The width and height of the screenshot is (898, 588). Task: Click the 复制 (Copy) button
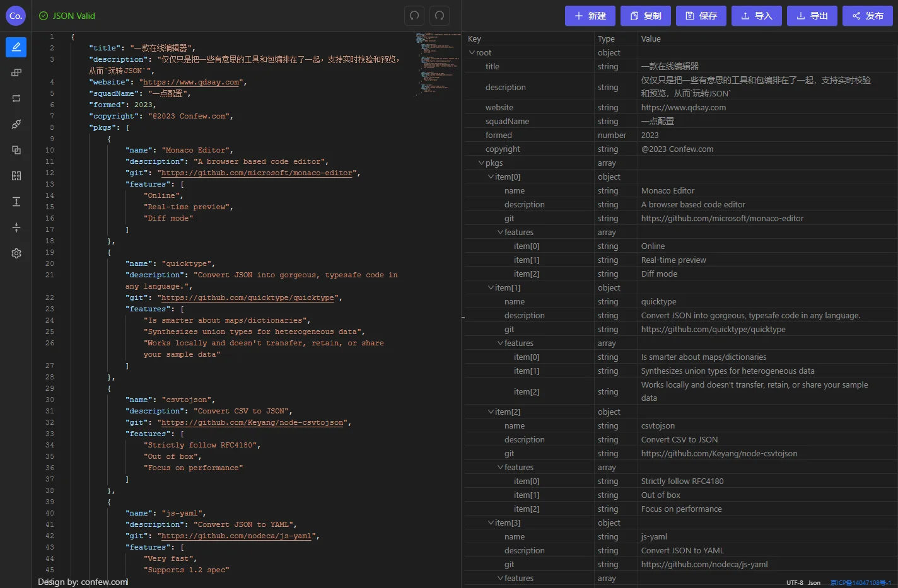(x=646, y=16)
